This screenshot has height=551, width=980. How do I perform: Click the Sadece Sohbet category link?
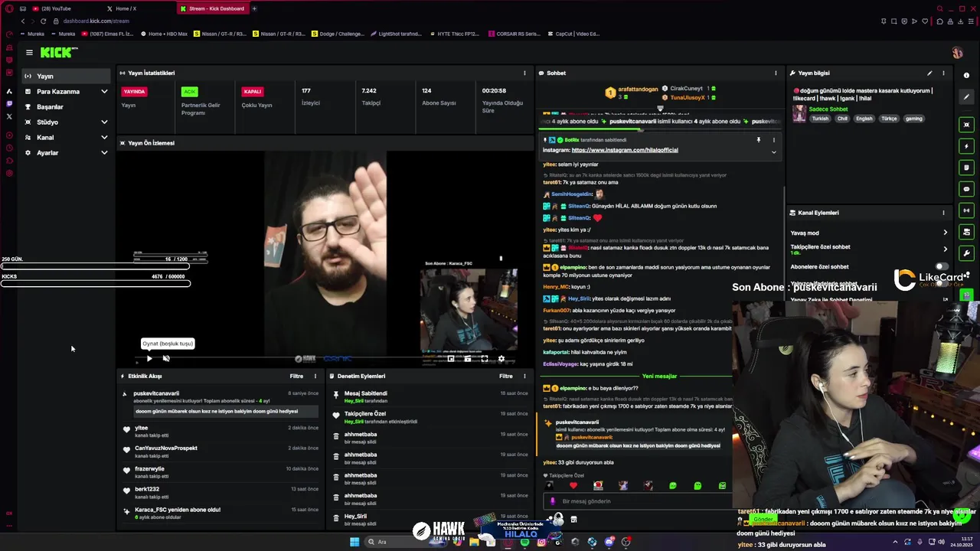click(x=828, y=109)
